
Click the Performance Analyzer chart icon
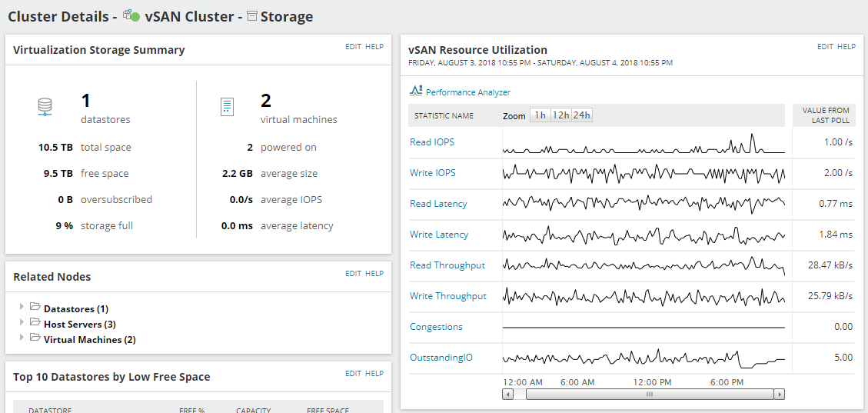416,92
